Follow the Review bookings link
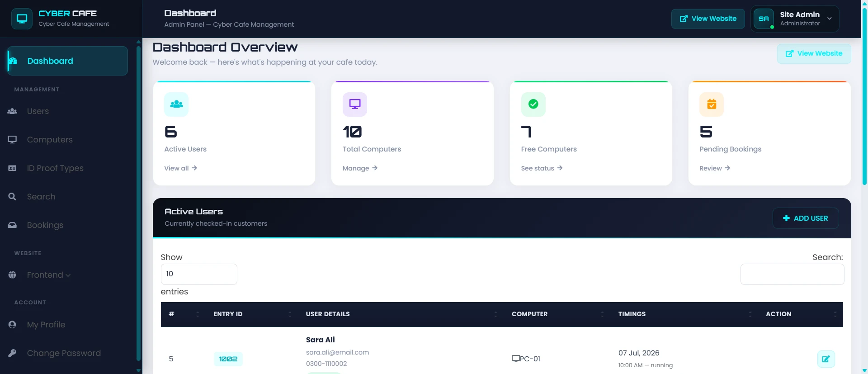 (x=715, y=168)
